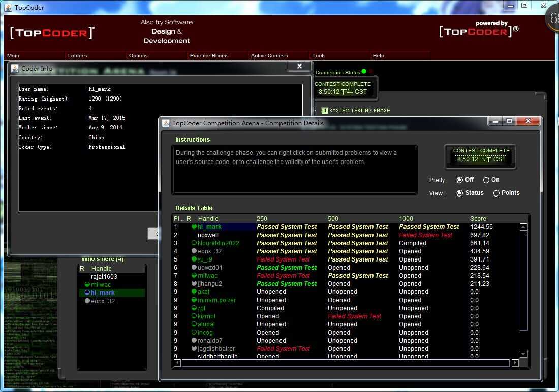The height and width of the screenshot is (392, 559).
Task: Sort Details Table by 500 column header
Action: [333, 219]
